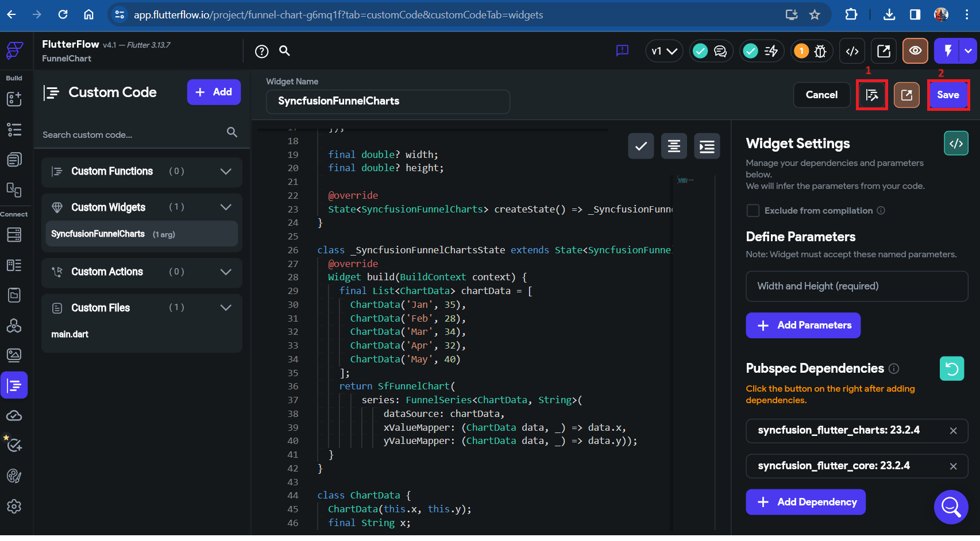Collapse the Custom Widgets section
Viewport: 980px width, 541px height.
pos(226,207)
